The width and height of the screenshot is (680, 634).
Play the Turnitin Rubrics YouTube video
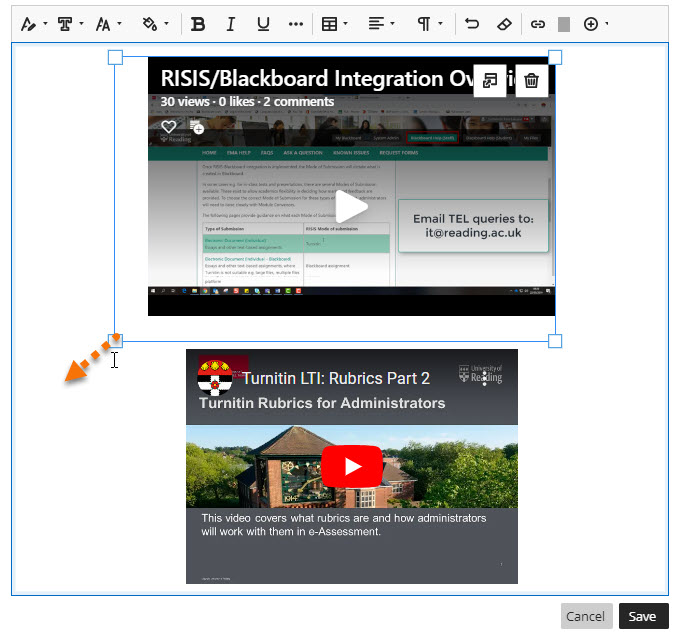(352, 467)
